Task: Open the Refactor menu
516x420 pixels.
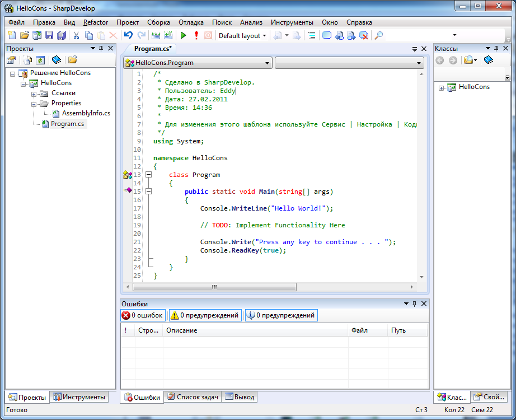Action: 96,22
